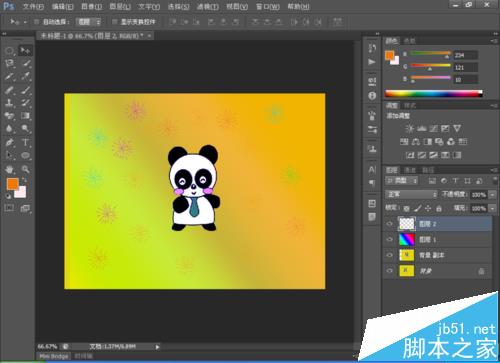Select the Zoom tool in toolbar
Image resolution: width=500 pixels, height=363 pixels.
25,169
